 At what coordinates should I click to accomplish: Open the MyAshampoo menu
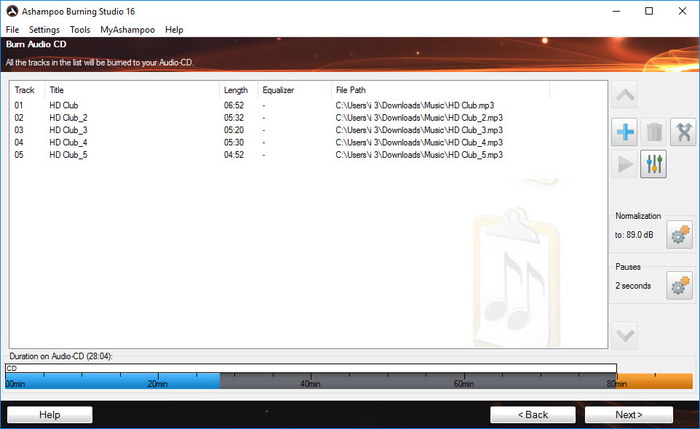(128, 29)
